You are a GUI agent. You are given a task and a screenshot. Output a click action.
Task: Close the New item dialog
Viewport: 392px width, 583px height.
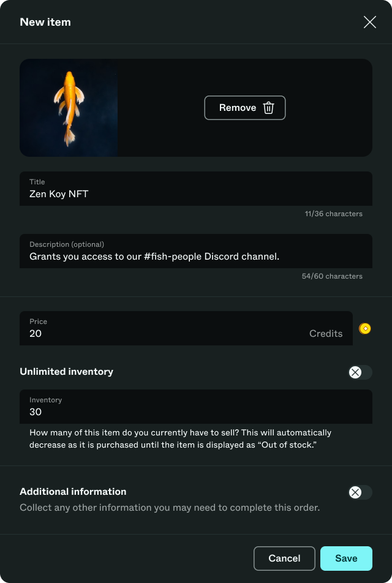[370, 22]
